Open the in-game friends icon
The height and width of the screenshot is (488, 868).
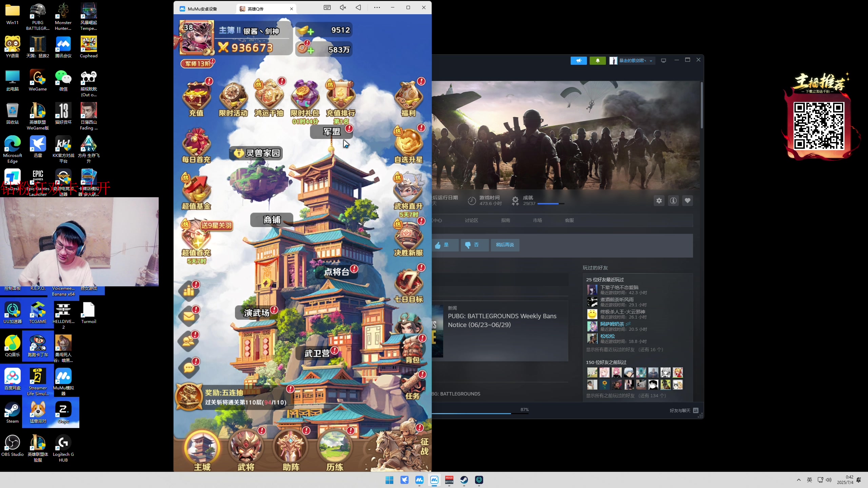189,341
